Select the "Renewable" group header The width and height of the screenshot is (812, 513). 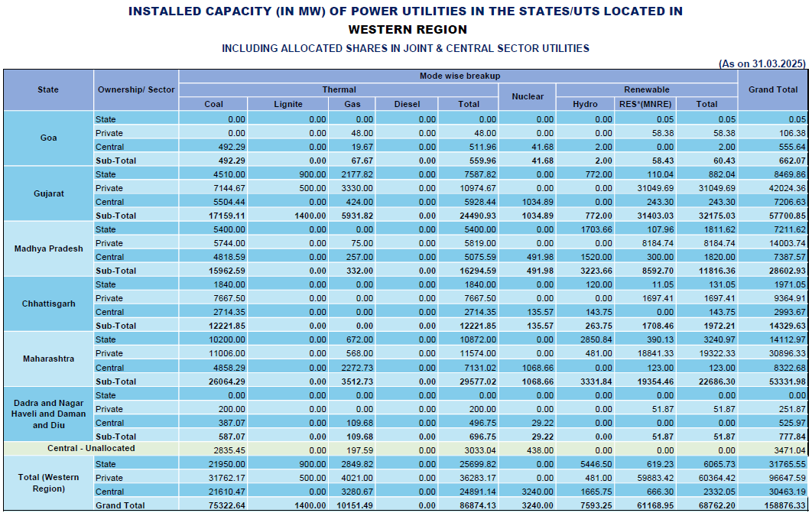coord(647,90)
